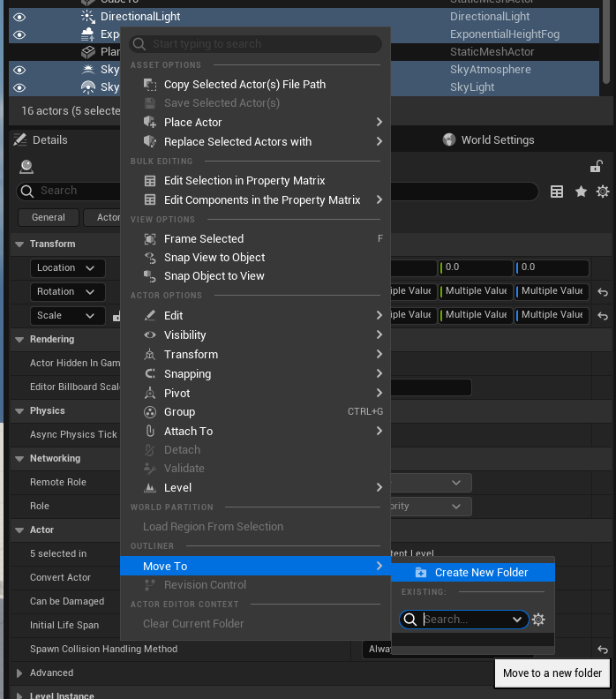Focus the context menu search field
This screenshot has height=699, width=616.
point(255,44)
